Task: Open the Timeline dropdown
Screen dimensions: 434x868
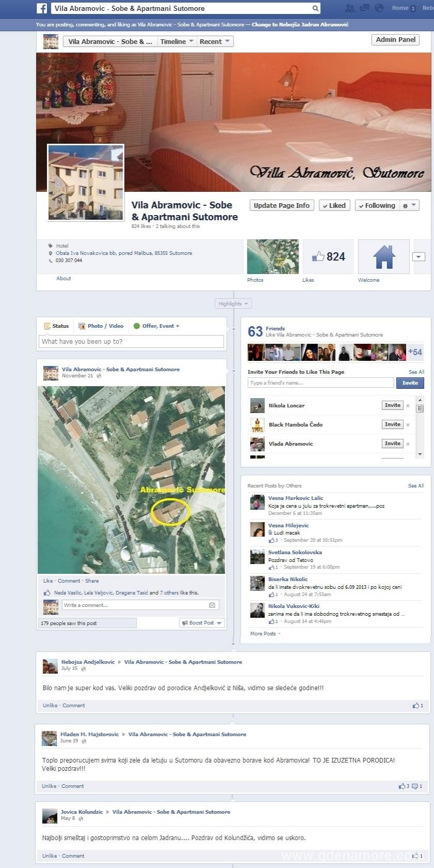Action: pyautogui.click(x=177, y=41)
